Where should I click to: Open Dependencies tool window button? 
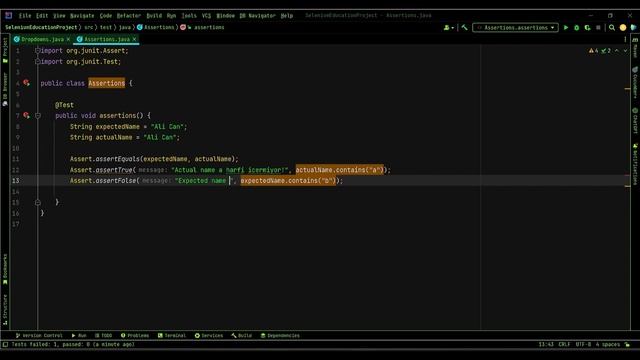[280, 336]
